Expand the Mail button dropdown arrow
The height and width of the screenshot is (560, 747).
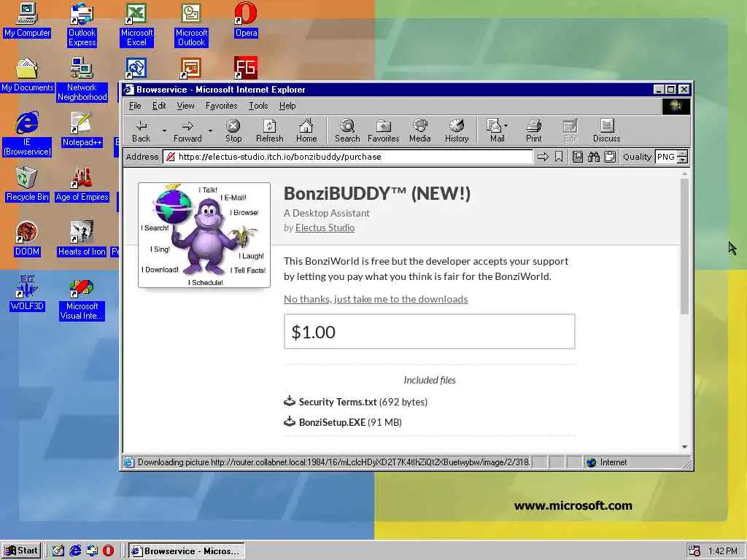[x=506, y=125]
